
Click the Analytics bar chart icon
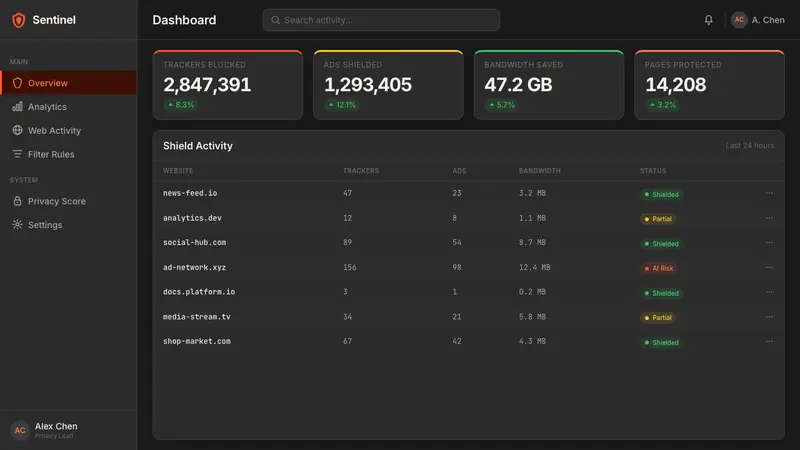17,107
